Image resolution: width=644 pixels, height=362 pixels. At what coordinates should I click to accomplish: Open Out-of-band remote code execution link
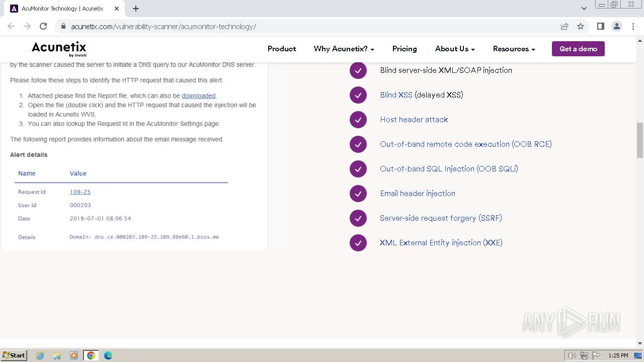pos(466,144)
